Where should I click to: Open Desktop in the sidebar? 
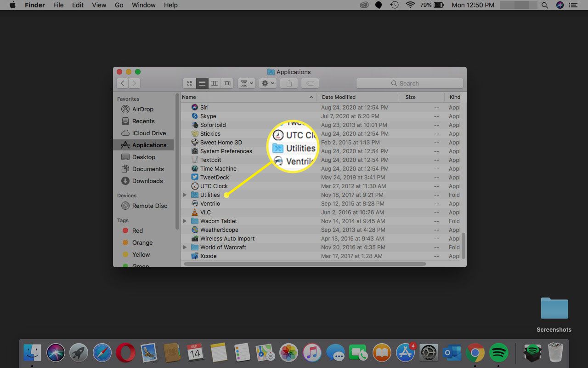coord(143,157)
